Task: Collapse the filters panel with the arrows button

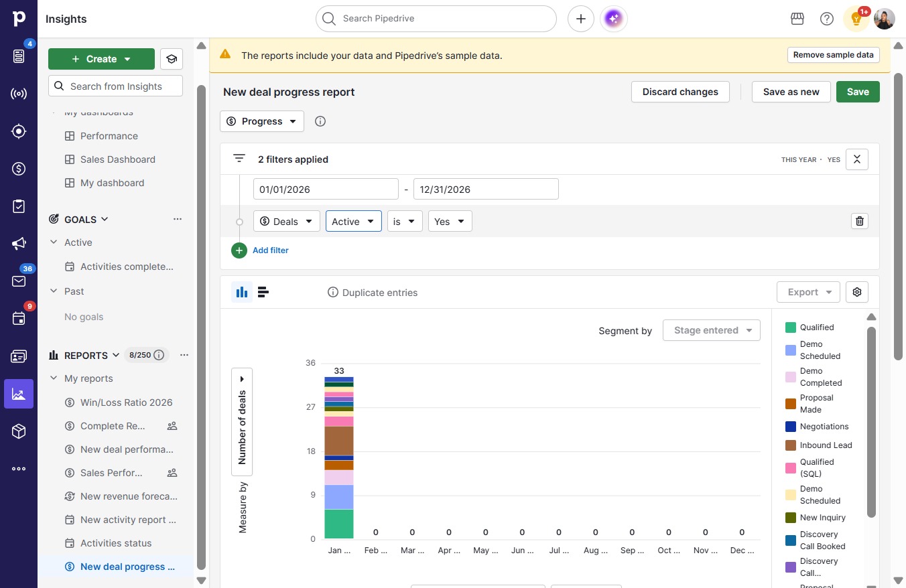Action: (x=857, y=159)
